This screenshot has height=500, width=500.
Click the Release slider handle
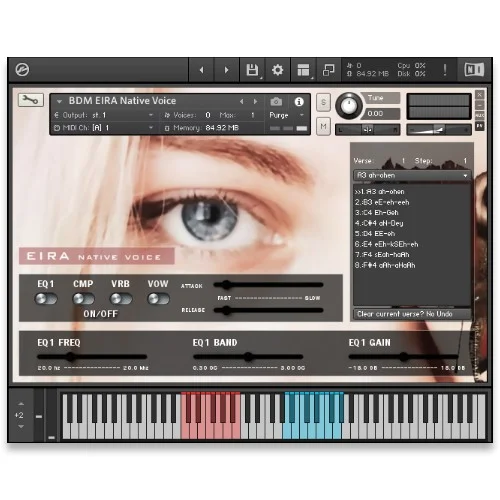(226, 311)
